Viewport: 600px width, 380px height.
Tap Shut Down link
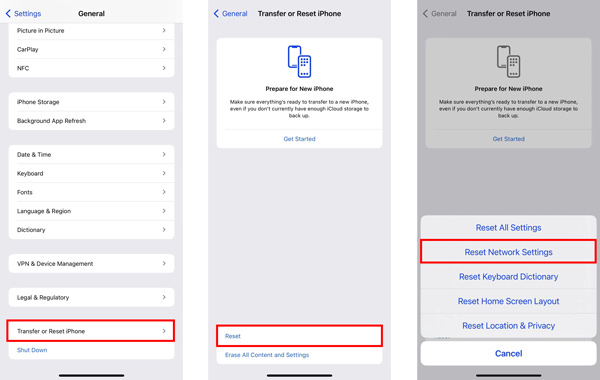(x=32, y=350)
